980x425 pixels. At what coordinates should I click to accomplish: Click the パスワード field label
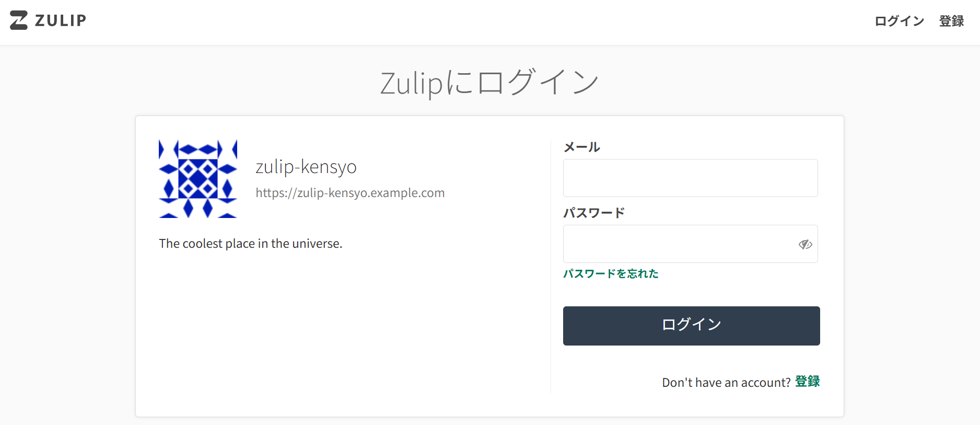tap(593, 212)
